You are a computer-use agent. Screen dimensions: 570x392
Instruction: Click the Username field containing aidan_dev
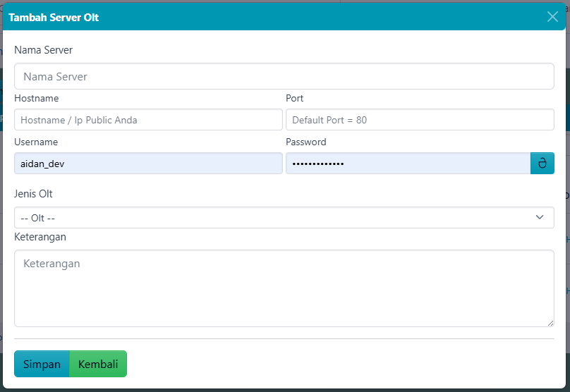pos(148,164)
